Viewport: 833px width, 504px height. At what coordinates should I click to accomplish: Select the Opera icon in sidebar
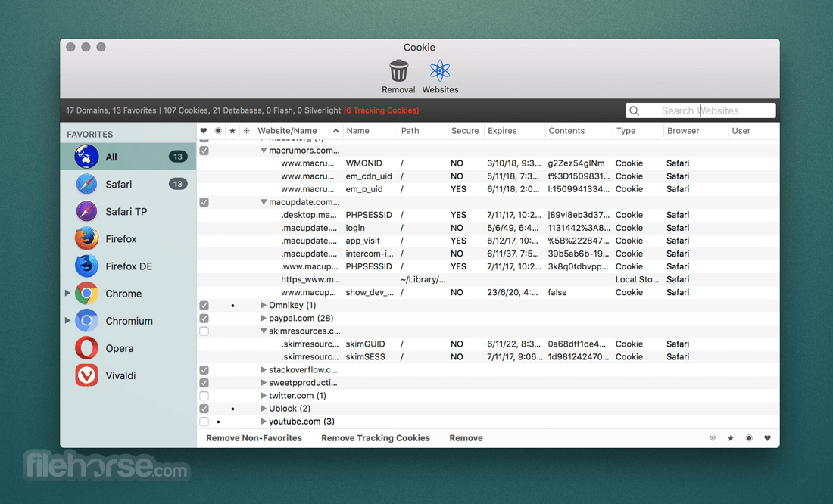pos(86,348)
